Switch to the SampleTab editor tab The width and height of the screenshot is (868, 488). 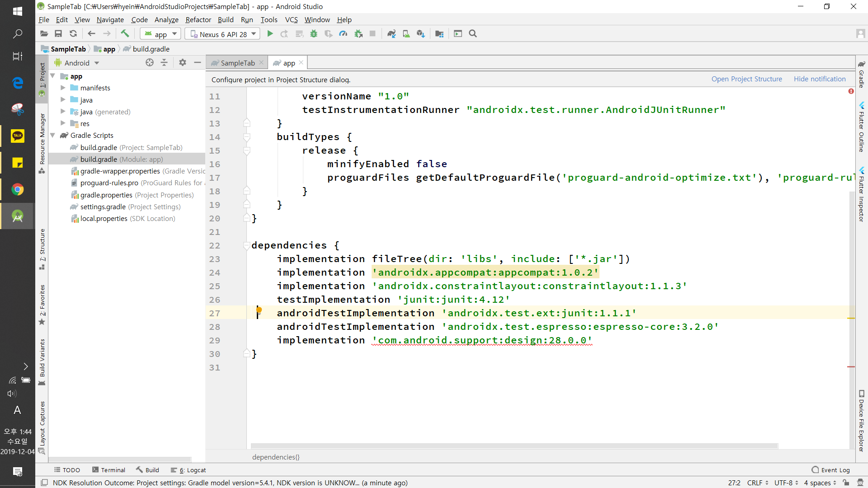click(x=237, y=63)
